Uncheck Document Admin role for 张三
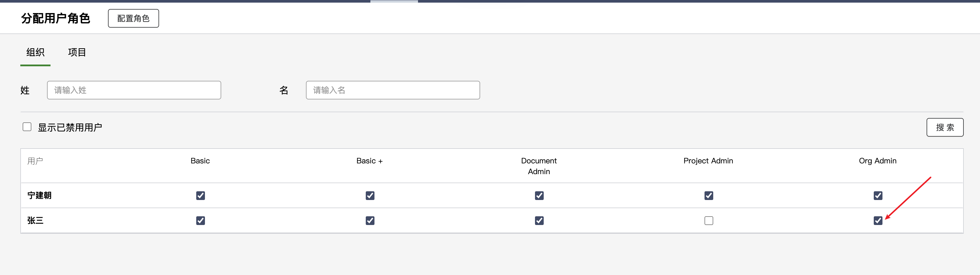980x275 pixels. click(539, 221)
